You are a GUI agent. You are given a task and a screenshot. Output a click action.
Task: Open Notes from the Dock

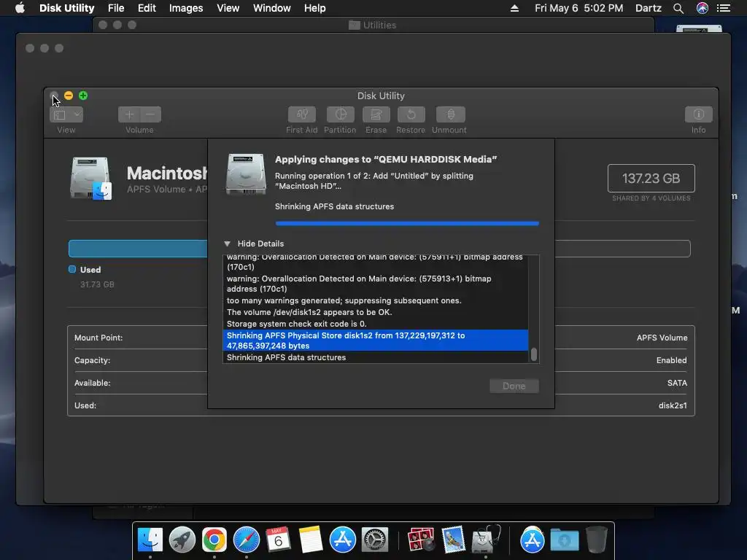pos(311,540)
